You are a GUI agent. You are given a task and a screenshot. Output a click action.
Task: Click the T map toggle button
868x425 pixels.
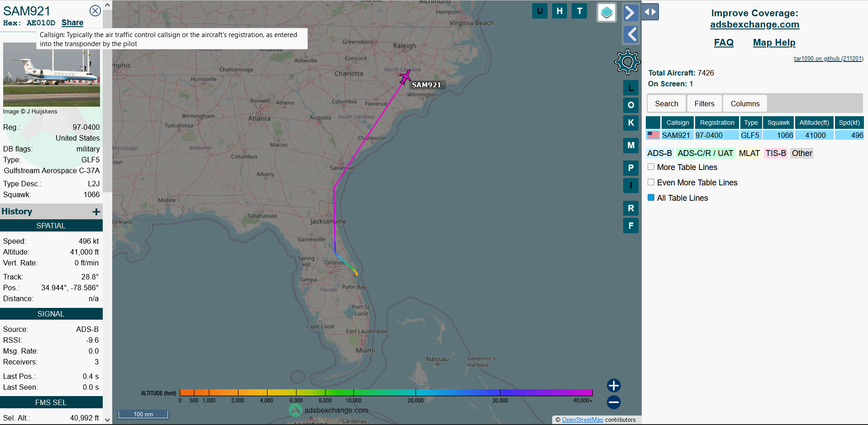click(x=579, y=11)
